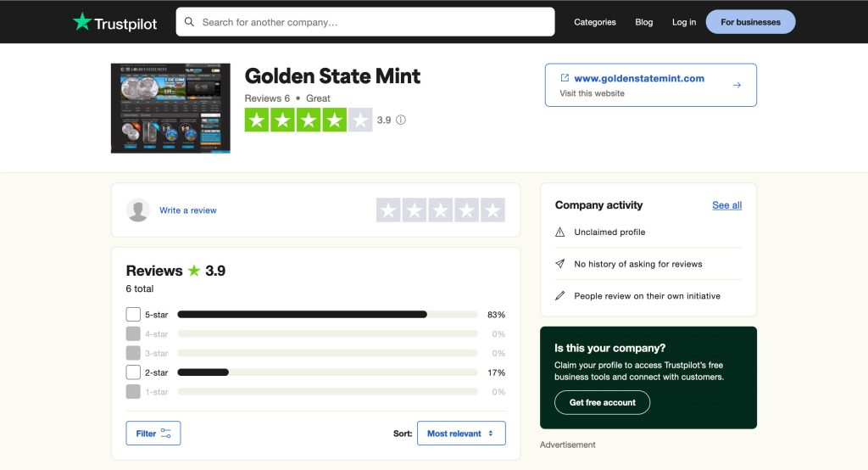Check the 2-star filter checkbox

click(133, 372)
